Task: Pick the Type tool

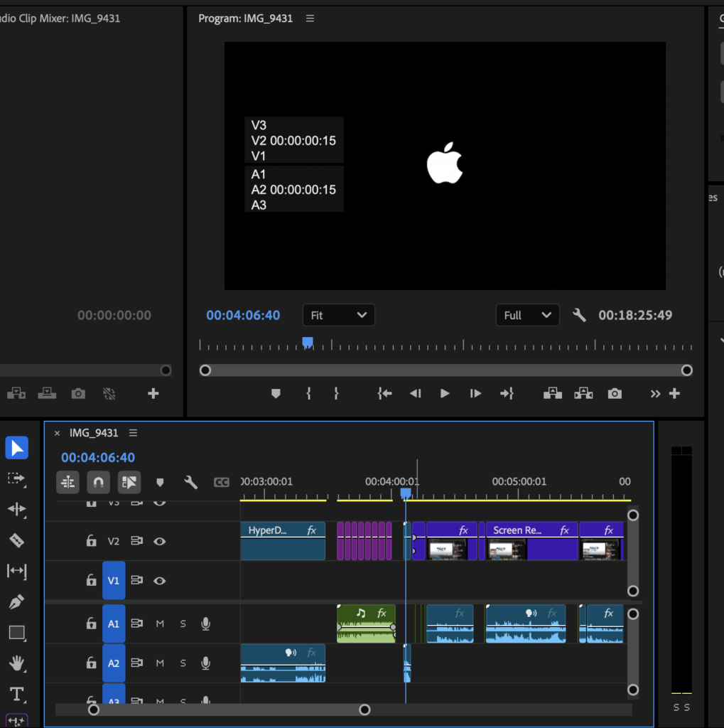Action: click(17, 694)
